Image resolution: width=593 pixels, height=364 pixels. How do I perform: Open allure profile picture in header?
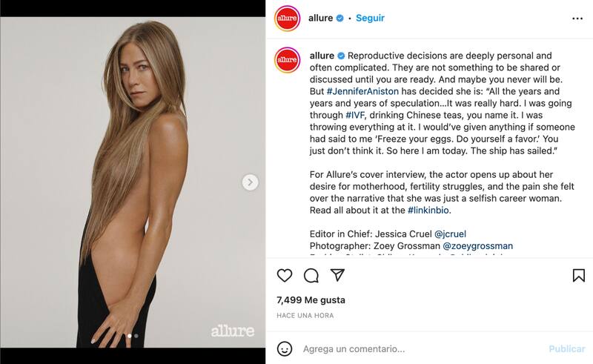288,18
